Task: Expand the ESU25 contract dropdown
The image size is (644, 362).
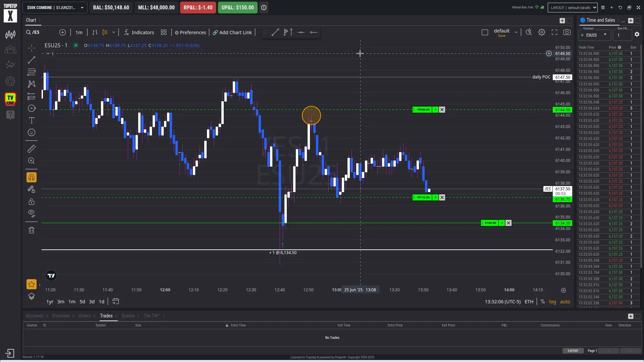Action: (595, 35)
